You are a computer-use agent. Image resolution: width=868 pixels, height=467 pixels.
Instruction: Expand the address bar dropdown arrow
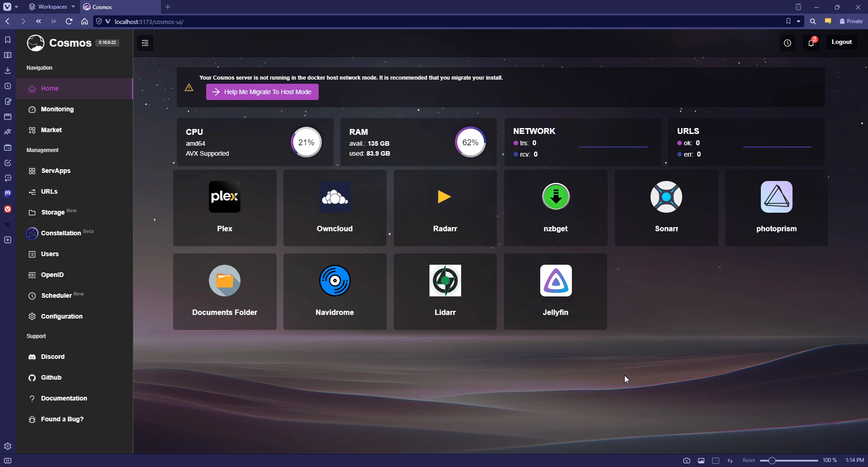coord(798,21)
